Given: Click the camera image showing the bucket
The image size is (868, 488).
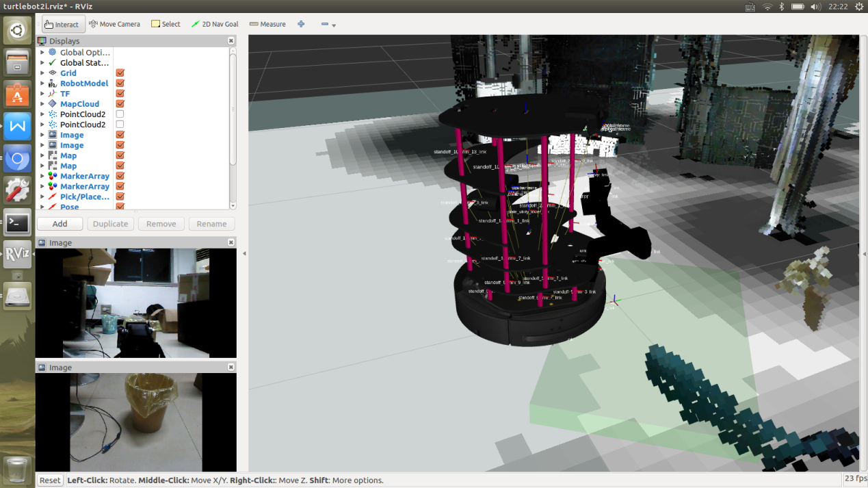Looking at the screenshot, I should 136,422.
